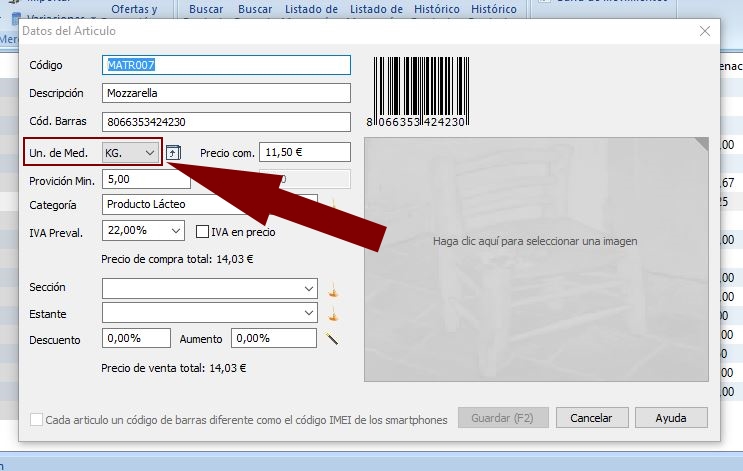Click the wand icon beside Estante dropdown

coord(333,313)
